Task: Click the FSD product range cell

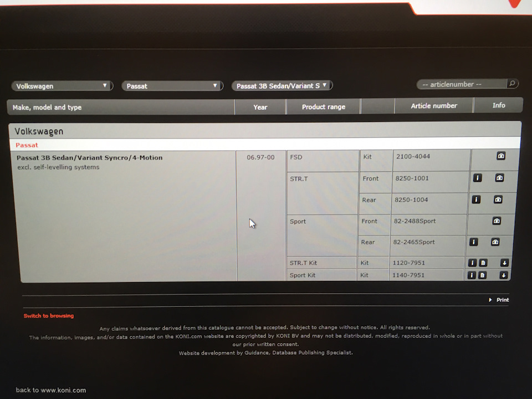Action: [x=323, y=161]
